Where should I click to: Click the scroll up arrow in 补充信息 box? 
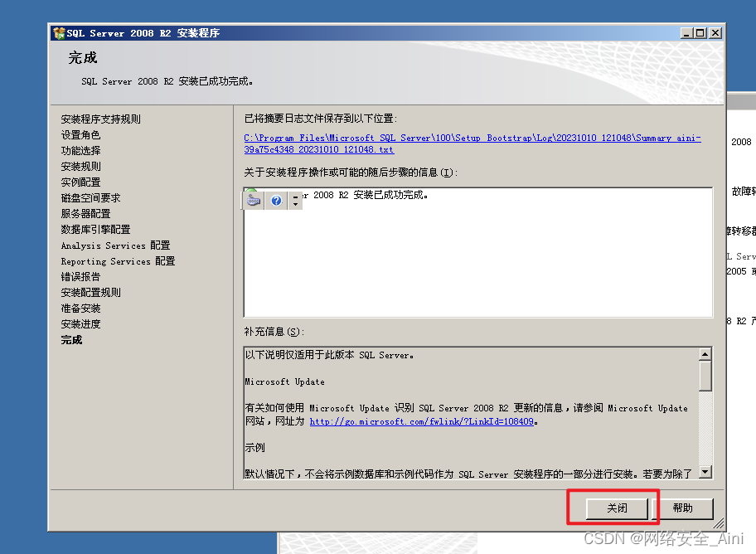(x=705, y=355)
